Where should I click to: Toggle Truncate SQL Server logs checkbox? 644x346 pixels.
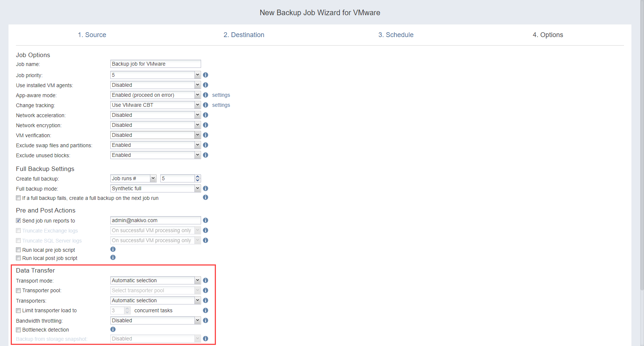point(18,240)
